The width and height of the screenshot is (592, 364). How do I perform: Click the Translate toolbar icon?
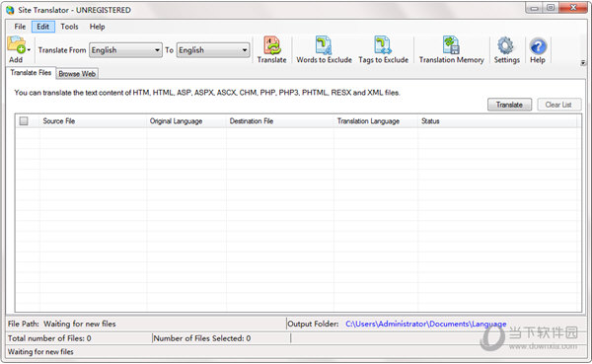[x=272, y=49]
